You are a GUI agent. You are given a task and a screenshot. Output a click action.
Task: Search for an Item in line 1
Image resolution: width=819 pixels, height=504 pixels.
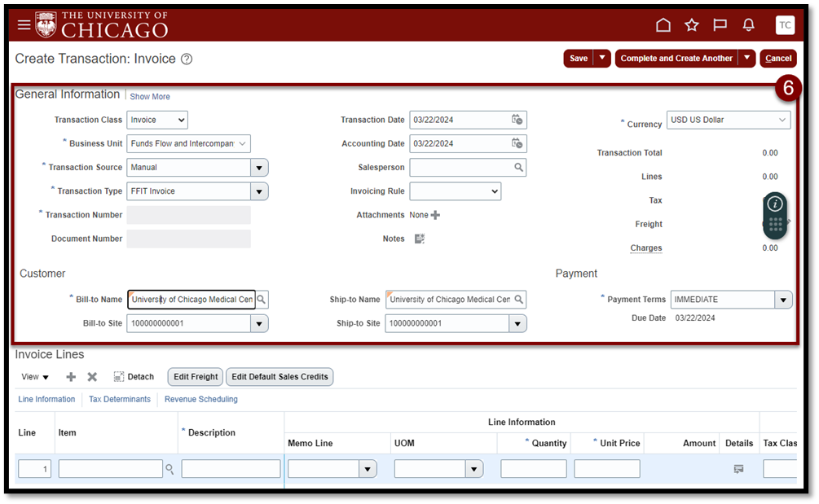point(170,469)
